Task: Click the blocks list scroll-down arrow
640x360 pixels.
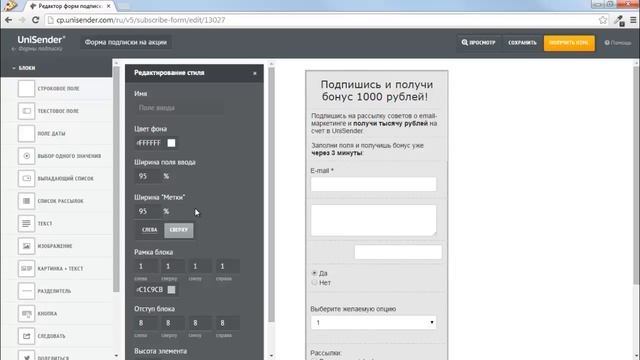Action: [116, 356]
